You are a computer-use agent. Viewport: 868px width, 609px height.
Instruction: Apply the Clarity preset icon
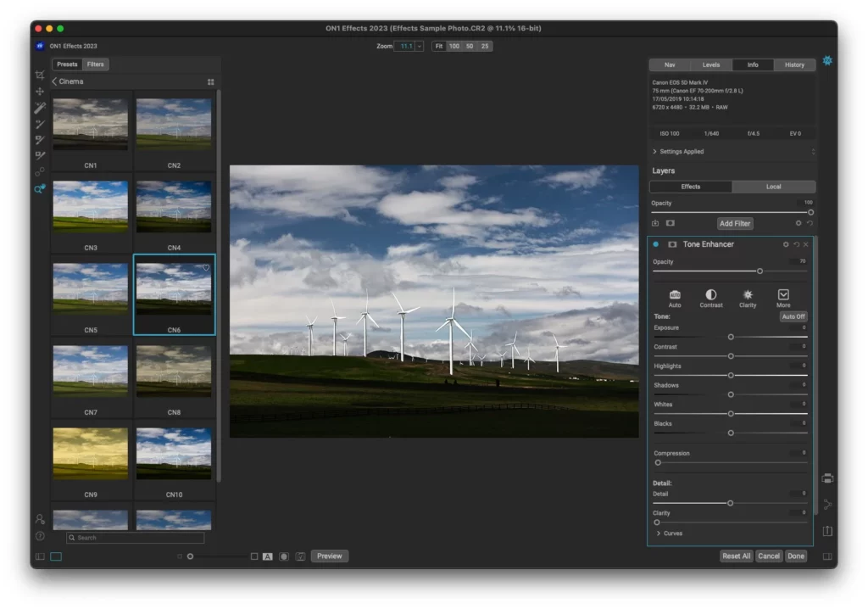tap(748, 295)
